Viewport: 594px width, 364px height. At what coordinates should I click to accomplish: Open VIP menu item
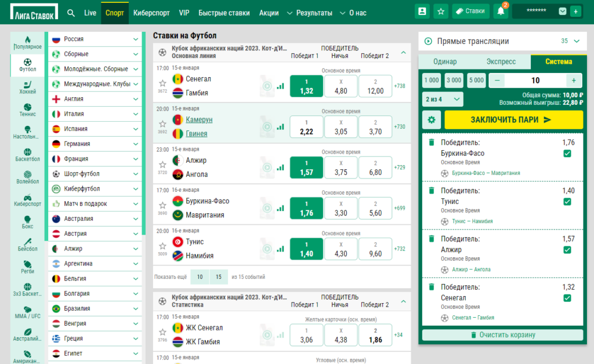pos(184,13)
